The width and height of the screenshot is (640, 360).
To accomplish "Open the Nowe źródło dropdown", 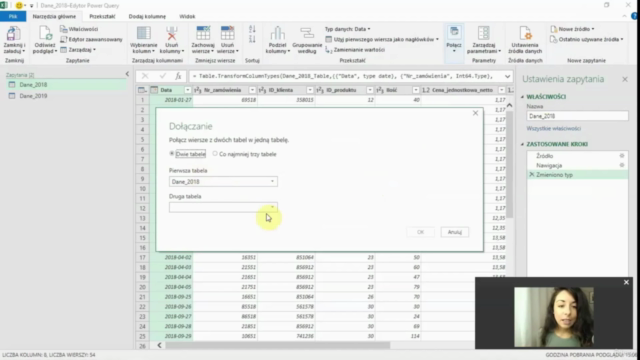I will (x=572, y=29).
